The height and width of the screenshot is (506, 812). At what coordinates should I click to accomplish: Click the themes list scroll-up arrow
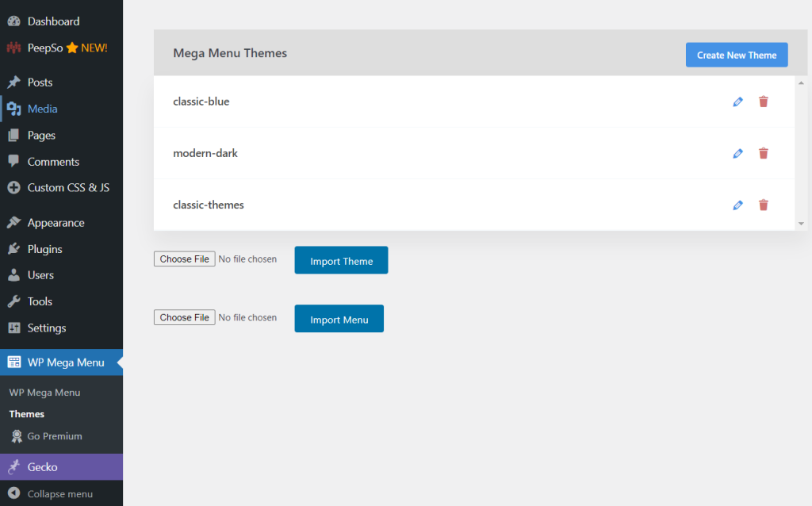(801, 82)
